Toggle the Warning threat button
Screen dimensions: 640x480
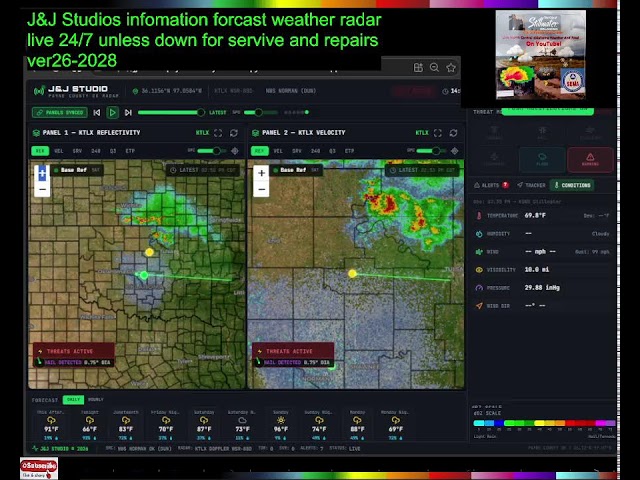[x=590, y=159]
